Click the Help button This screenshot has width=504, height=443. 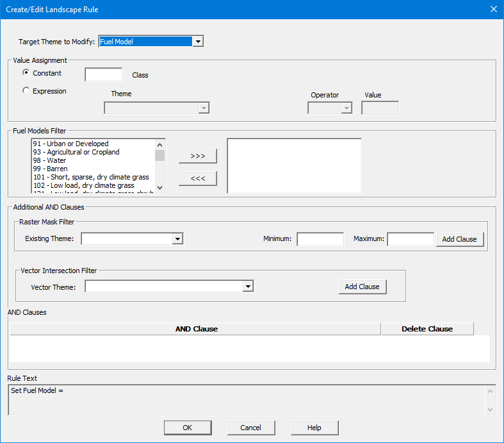314,428
